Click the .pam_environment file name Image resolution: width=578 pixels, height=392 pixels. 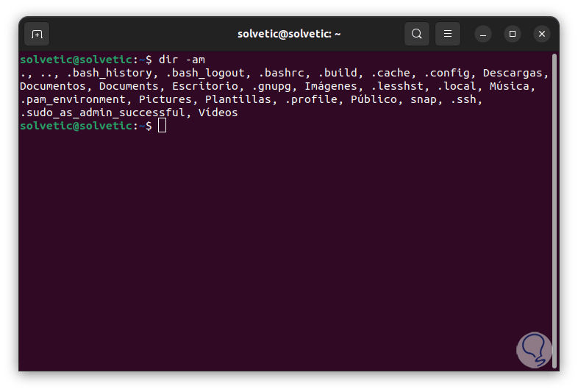click(x=73, y=99)
